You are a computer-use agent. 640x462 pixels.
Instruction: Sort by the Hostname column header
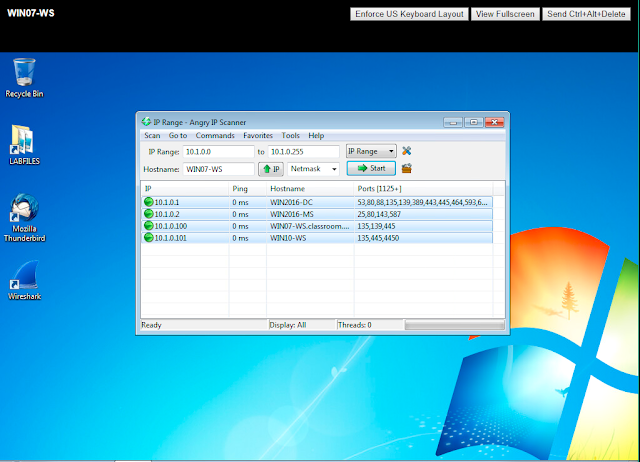point(310,189)
